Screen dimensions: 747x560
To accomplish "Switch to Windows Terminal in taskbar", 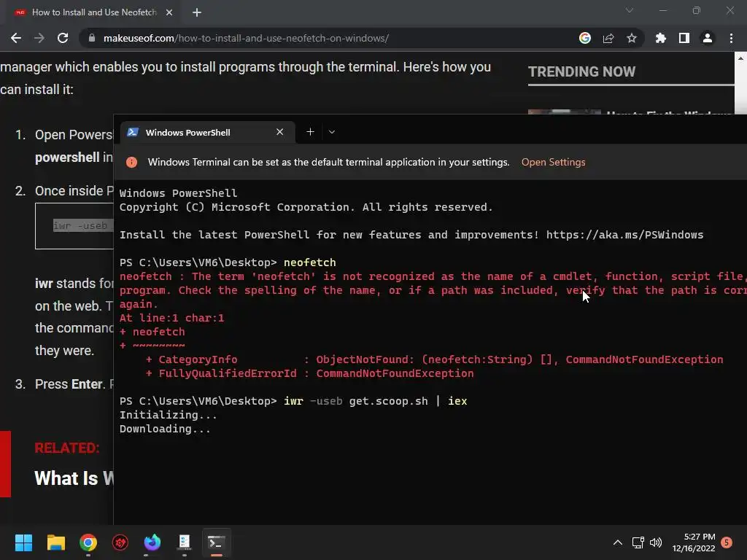I will click(216, 542).
